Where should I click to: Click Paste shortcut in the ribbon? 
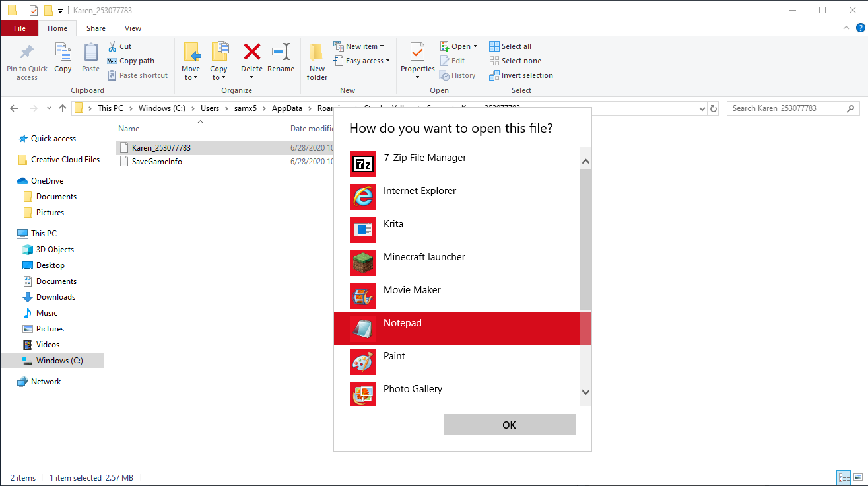tap(137, 75)
